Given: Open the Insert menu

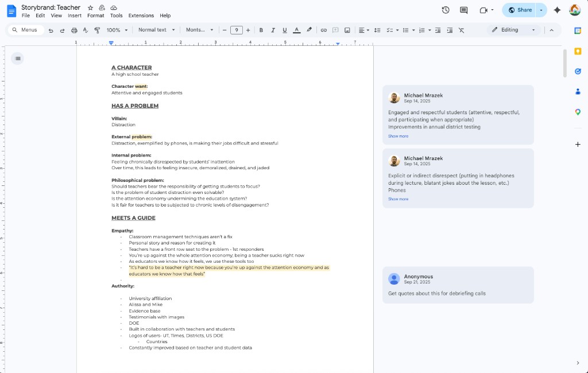Looking at the screenshot, I should (x=75, y=15).
